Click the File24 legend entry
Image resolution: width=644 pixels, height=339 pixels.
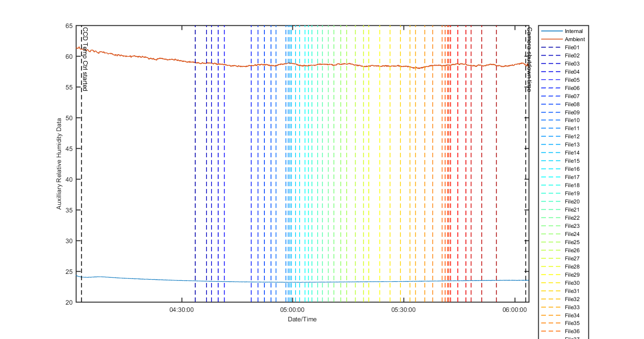coord(561,234)
